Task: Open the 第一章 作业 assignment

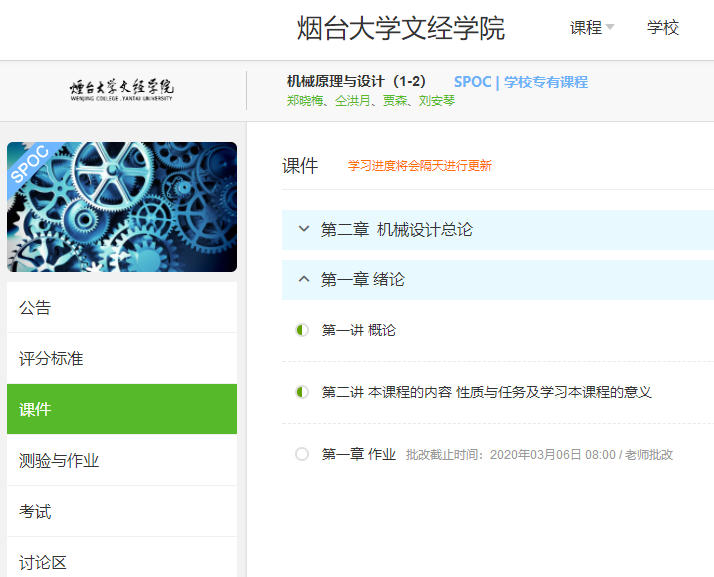Action: pos(359,454)
